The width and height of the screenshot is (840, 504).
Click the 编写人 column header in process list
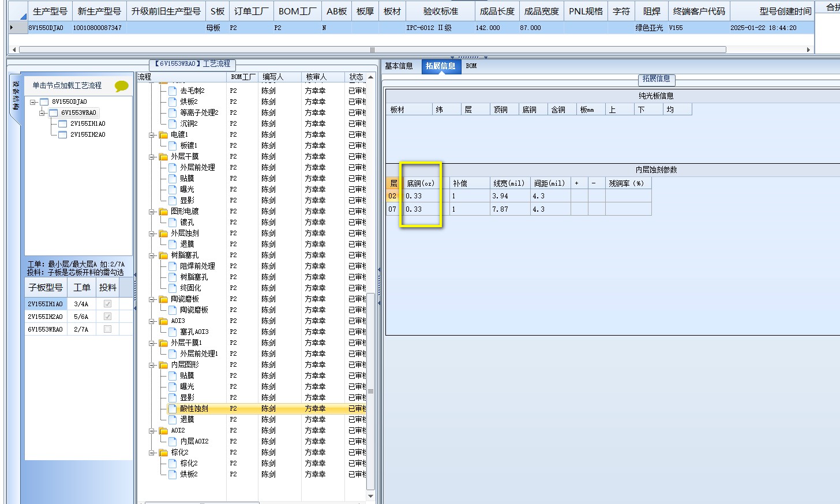coord(280,77)
